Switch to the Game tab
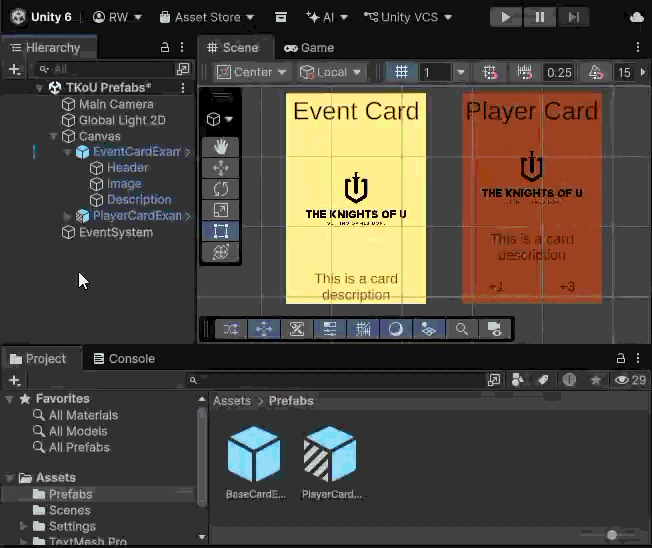 309,48
